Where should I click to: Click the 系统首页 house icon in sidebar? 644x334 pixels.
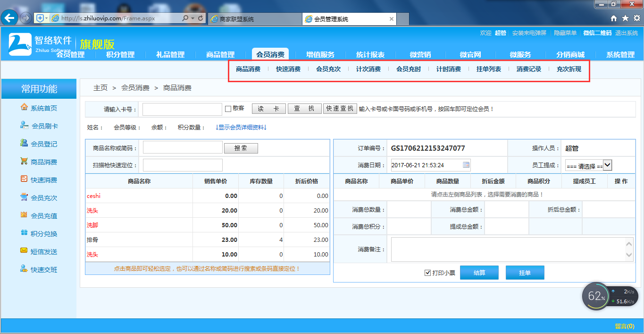click(x=24, y=107)
